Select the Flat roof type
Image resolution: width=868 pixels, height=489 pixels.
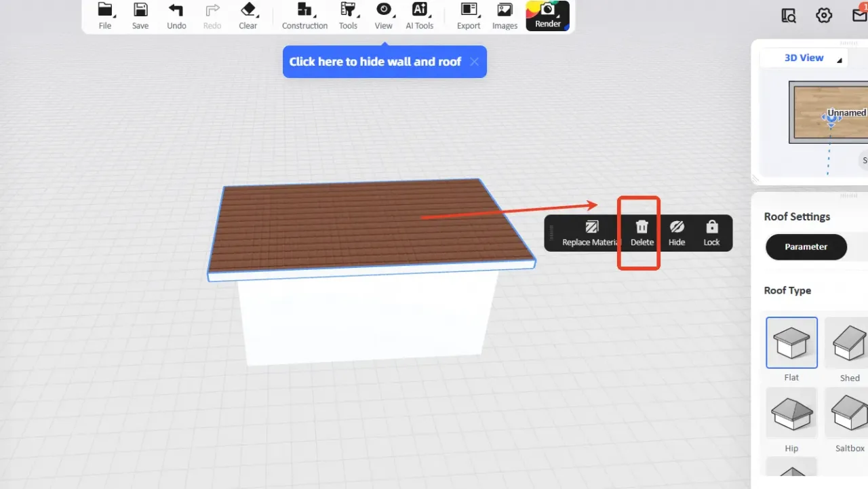[791, 343]
